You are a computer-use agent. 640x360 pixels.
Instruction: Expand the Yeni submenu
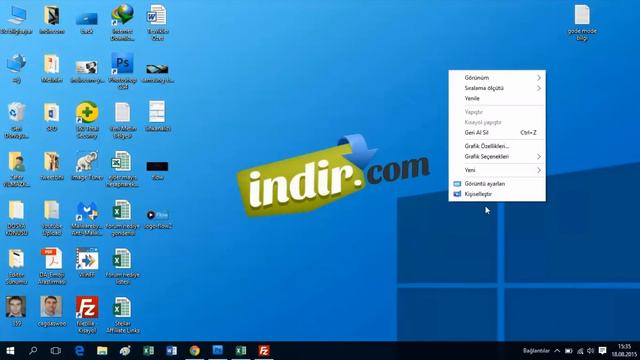(497, 170)
